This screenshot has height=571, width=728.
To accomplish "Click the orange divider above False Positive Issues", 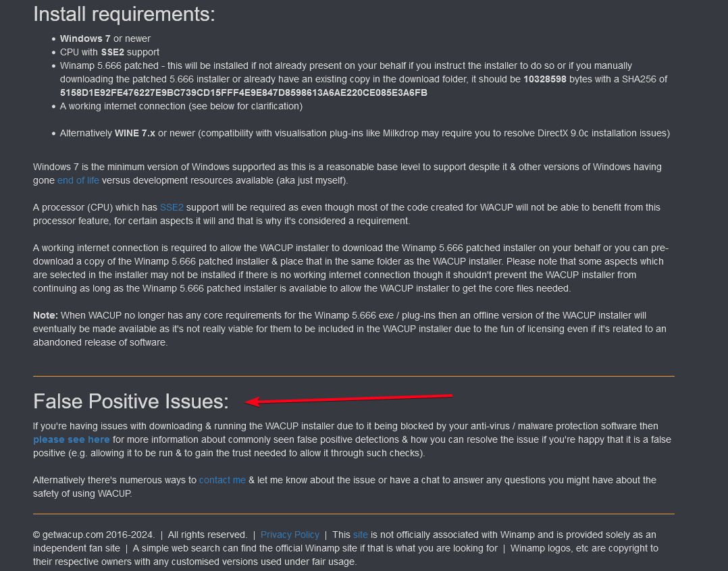I will pyautogui.click(x=354, y=376).
